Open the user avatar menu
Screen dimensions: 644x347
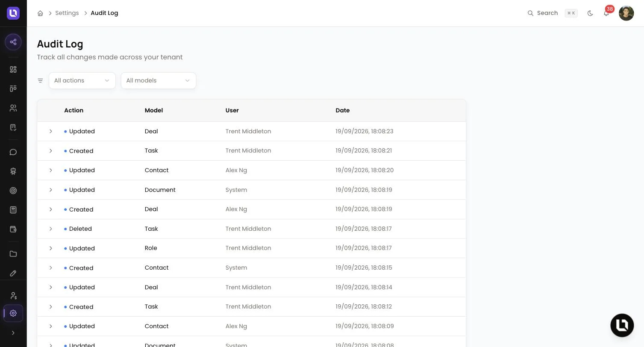[x=626, y=13]
